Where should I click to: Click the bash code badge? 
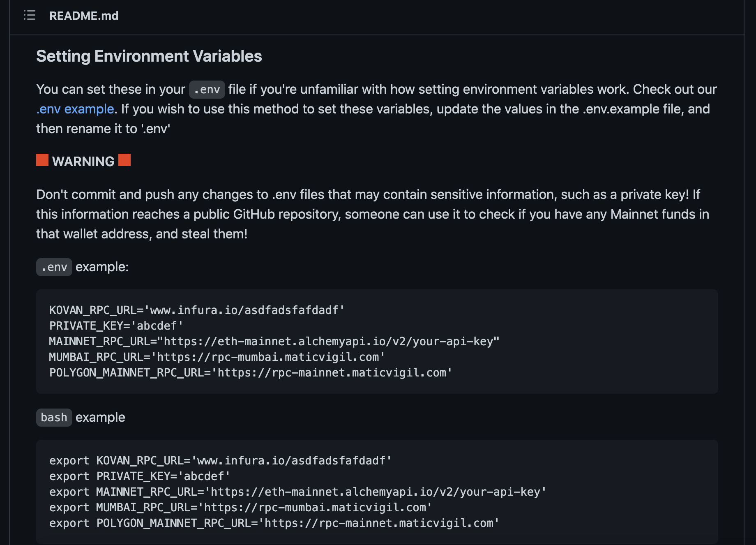(54, 418)
